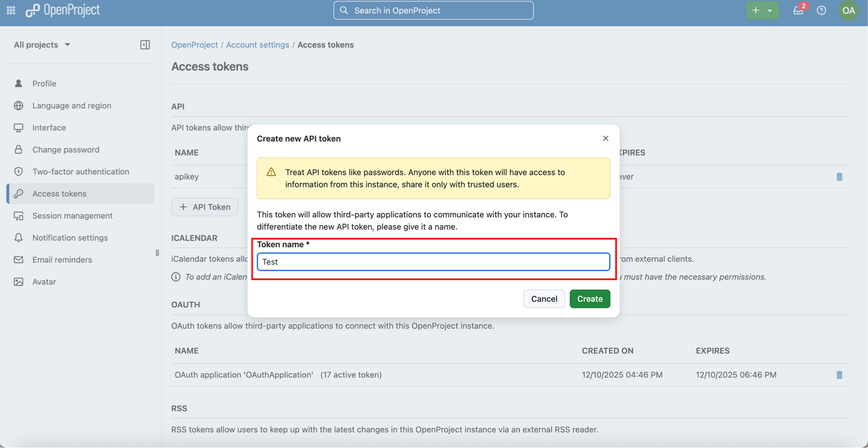The image size is (868, 448).
Task: Click the Access tokens page heading
Action: 210,66
